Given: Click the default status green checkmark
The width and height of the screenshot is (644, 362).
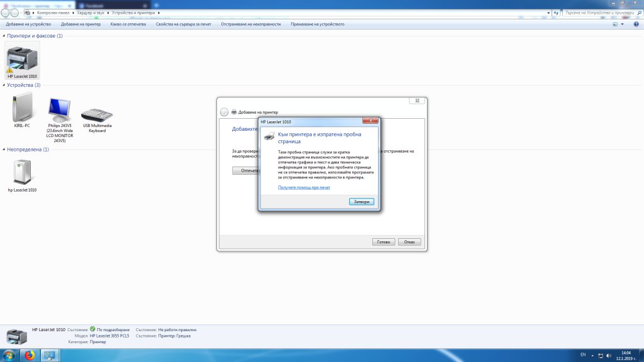Looking at the screenshot, I should (x=92, y=329).
